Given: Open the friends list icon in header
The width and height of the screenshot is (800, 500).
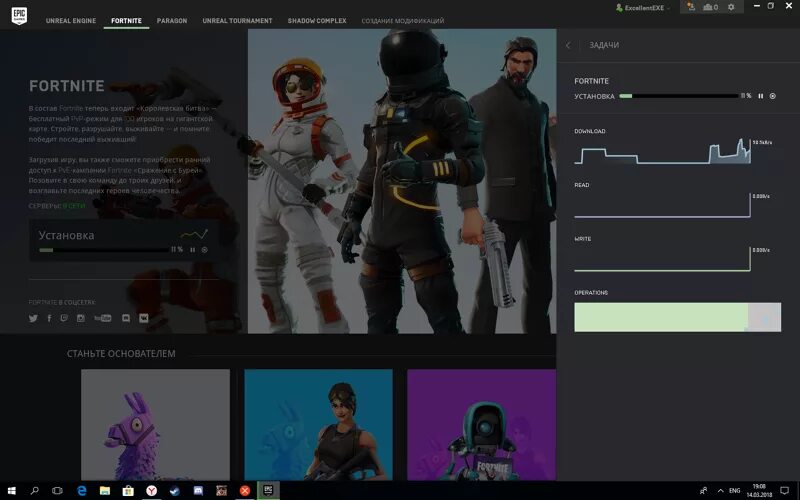Looking at the screenshot, I should pyautogui.click(x=691, y=7).
